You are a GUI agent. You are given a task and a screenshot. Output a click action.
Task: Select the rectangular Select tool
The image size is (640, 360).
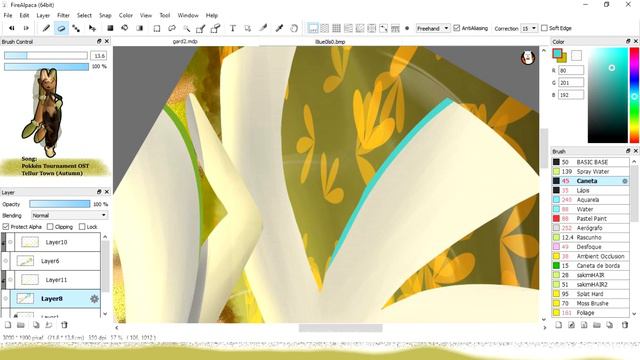click(x=157, y=28)
